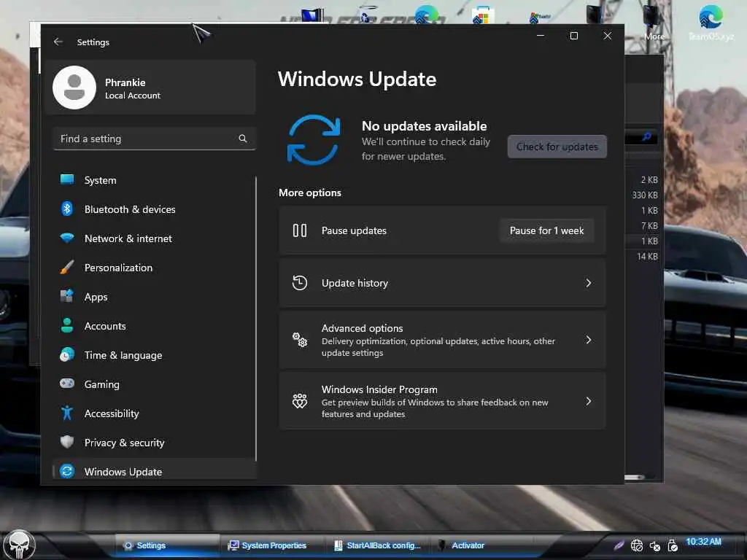The image size is (747, 560).
Task: Click the Update history clock icon
Action: [300, 283]
